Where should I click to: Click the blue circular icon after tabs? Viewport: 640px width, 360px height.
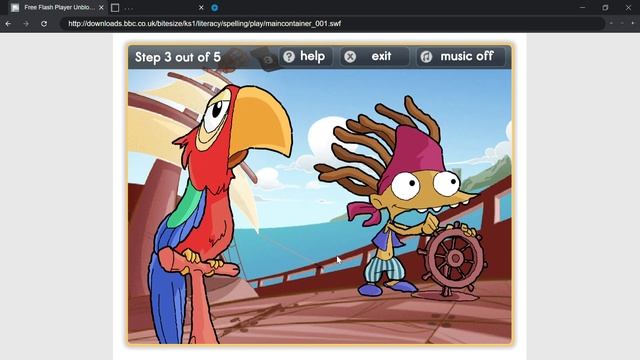(x=215, y=7)
